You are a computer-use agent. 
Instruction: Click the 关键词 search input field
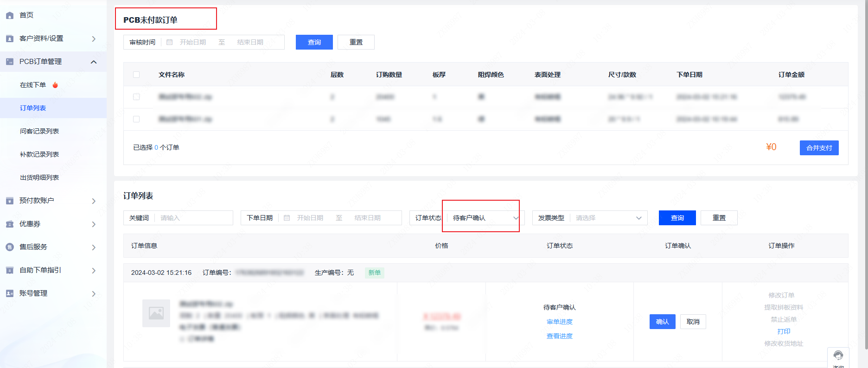pos(195,218)
